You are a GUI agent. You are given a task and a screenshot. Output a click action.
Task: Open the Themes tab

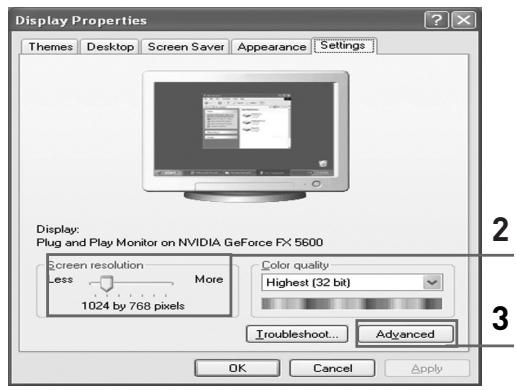pyautogui.click(x=50, y=47)
